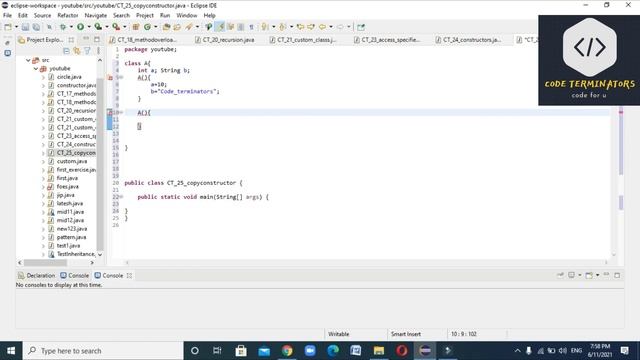The height and width of the screenshot is (360, 640).
Task: Click the New file toolbar icon
Action: tap(8, 27)
